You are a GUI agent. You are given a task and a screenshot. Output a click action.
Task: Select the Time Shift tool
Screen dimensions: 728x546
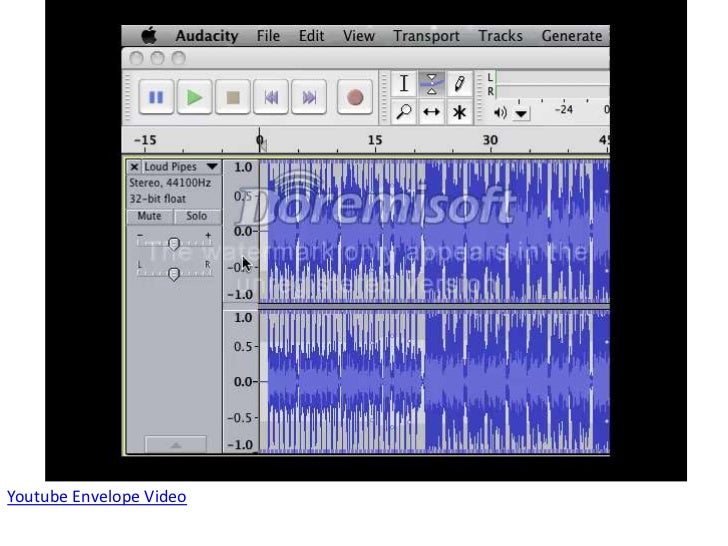click(x=431, y=112)
